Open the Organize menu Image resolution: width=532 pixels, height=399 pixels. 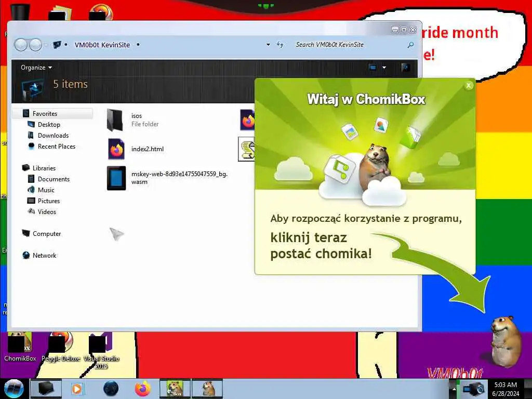pyautogui.click(x=36, y=68)
